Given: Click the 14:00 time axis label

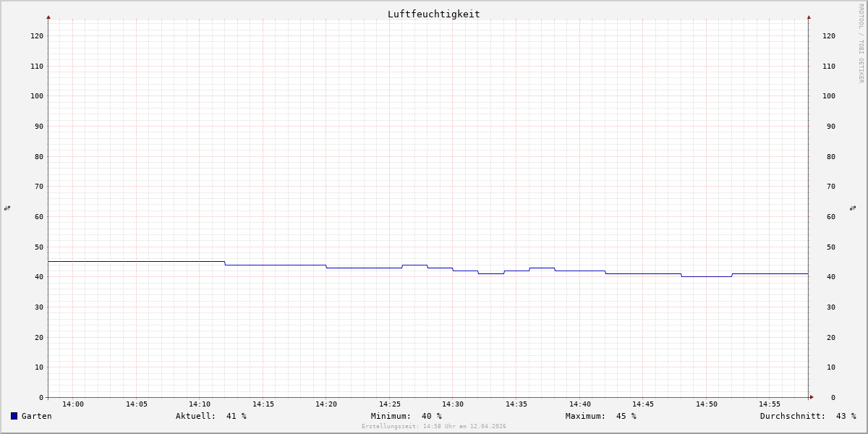Looking at the screenshot, I should (73, 404).
